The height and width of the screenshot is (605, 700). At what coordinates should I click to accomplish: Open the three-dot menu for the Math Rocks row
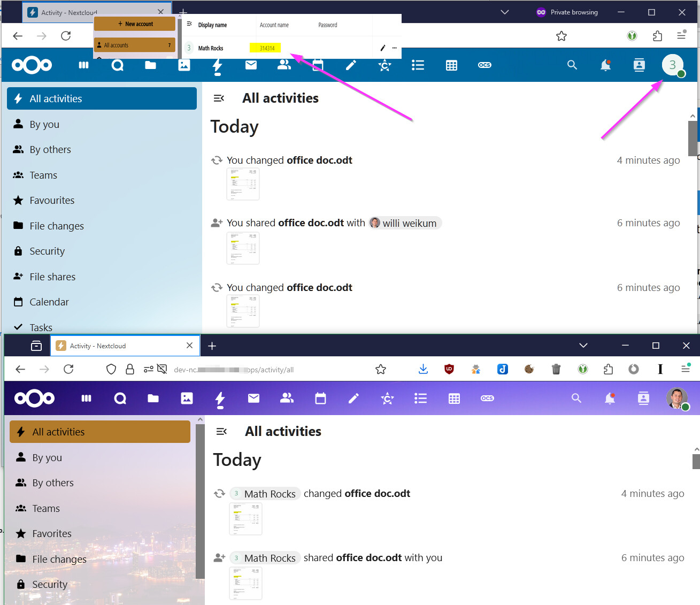tap(395, 48)
